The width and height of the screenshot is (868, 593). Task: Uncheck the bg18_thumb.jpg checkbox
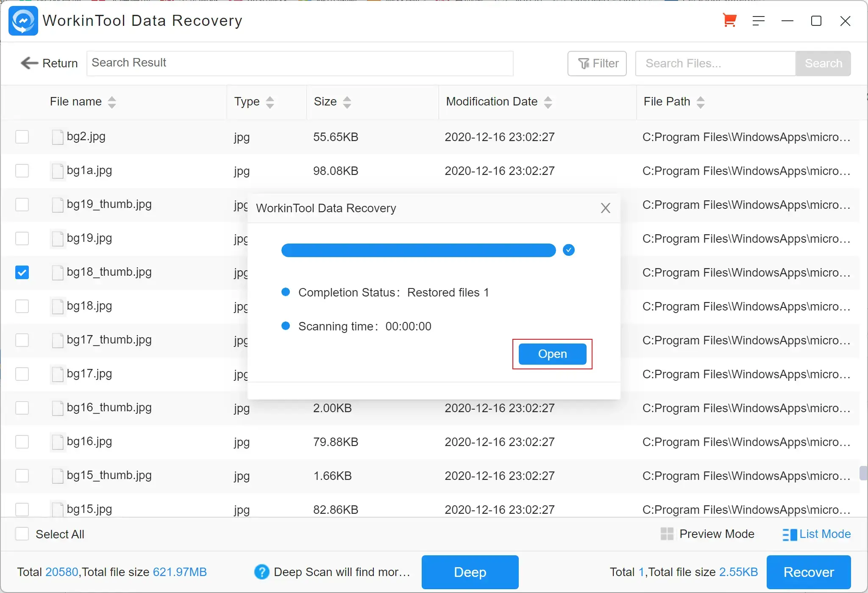[x=22, y=272]
